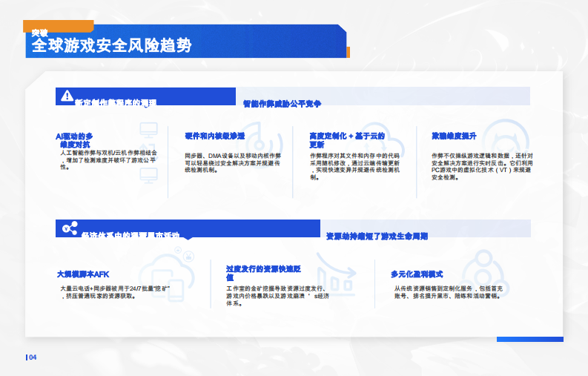Click the faded circular radar icon
This screenshot has height=376, width=588.
click(x=260, y=145)
